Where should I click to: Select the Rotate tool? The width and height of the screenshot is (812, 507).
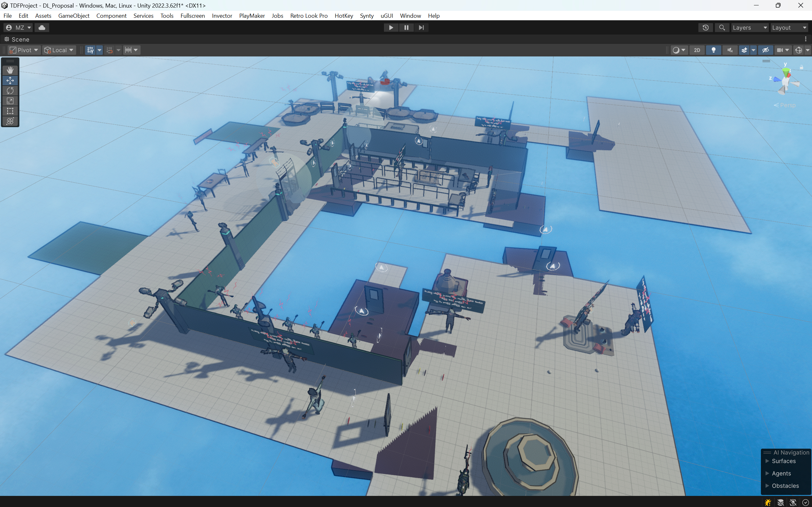coord(10,91)
